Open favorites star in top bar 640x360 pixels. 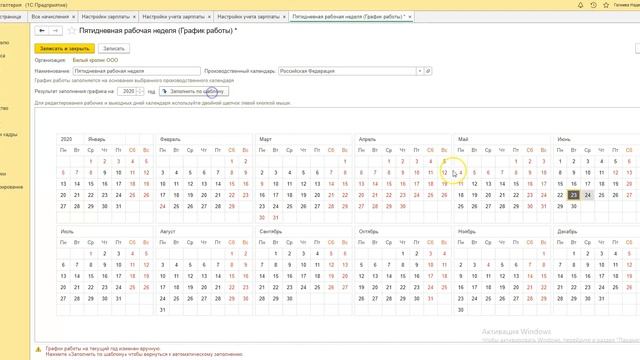[606, 5]
